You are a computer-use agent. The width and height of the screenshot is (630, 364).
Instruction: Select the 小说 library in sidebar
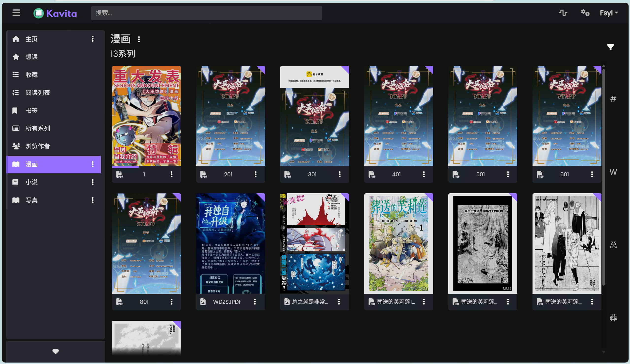pos(32,182)
